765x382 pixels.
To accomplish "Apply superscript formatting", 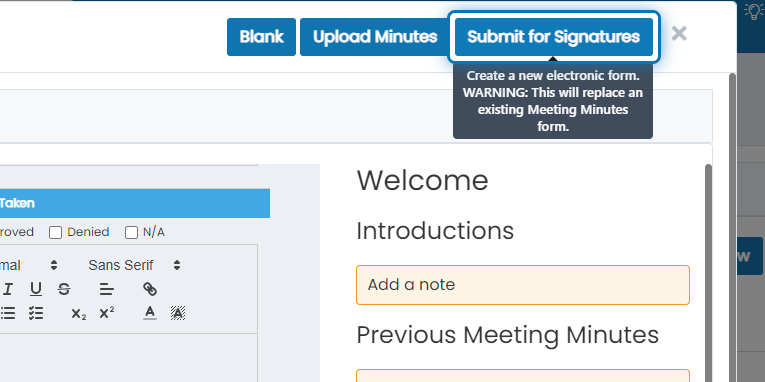I will click(107, 313).
